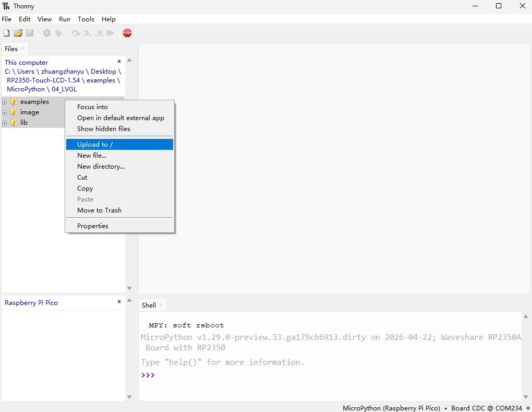Open the Raspberry Pi Pico panel menu

119,302
